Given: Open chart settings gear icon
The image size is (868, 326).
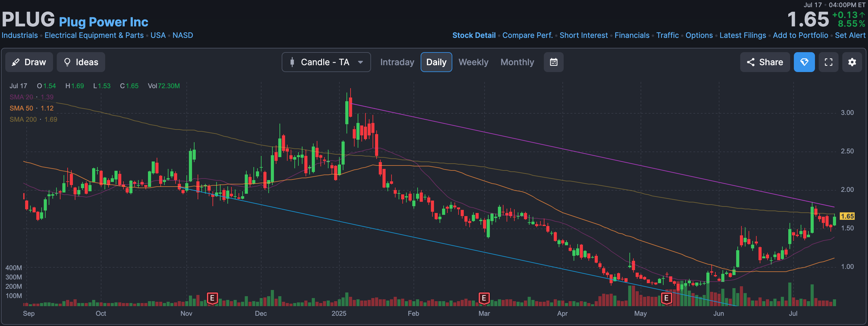Looking at the screenshot, I should coord(852,62).
